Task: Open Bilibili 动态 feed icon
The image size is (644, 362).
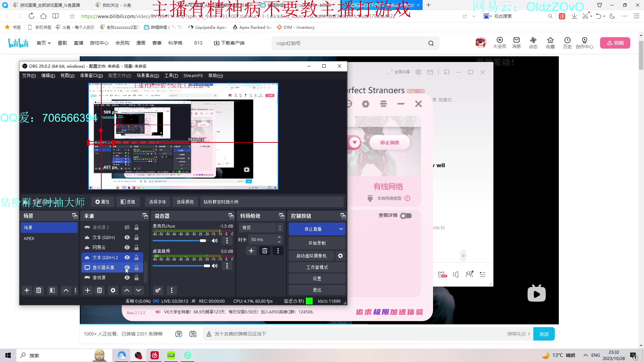Action: coord(533,43)
